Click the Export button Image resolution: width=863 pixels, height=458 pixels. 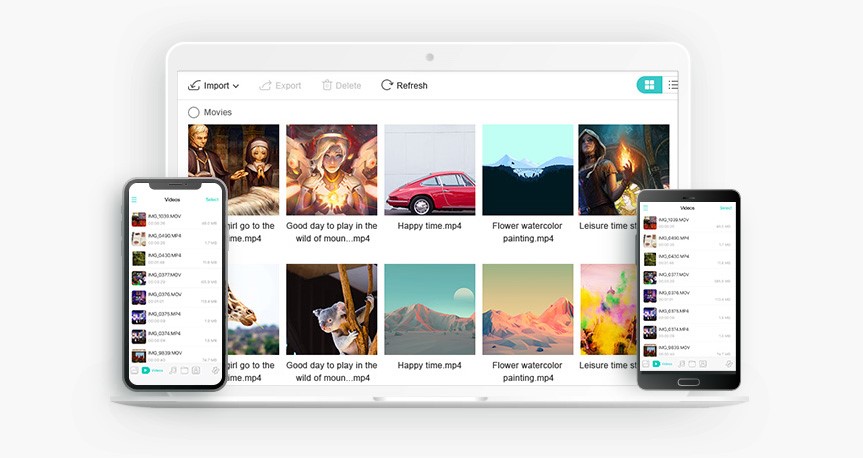280,86
